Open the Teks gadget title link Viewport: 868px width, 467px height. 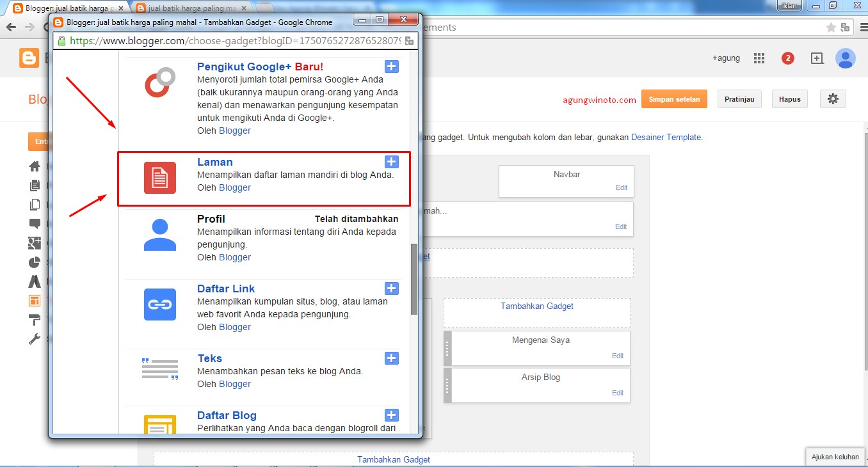(x=210, y=358)
